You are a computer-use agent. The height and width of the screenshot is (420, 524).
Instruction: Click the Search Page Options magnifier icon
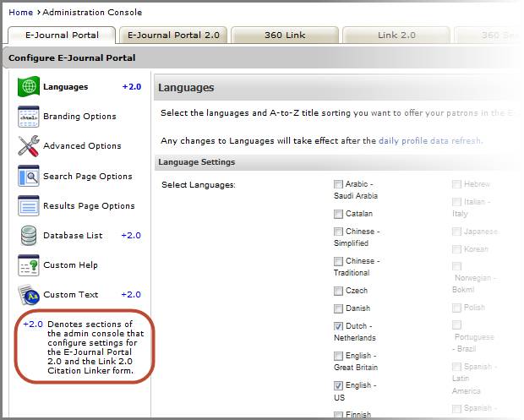click(29, 176)
